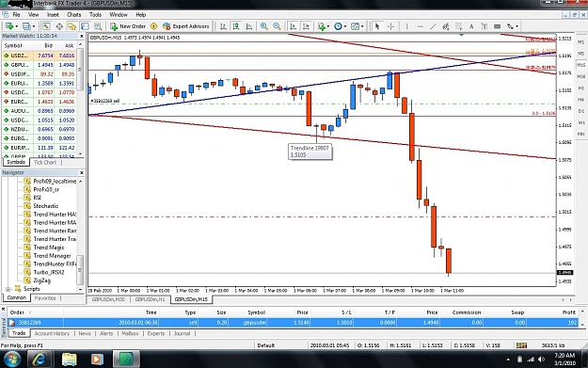Close the Market Watch panel
The width and height of the screenshot is (588, 368).
(81, 36)
